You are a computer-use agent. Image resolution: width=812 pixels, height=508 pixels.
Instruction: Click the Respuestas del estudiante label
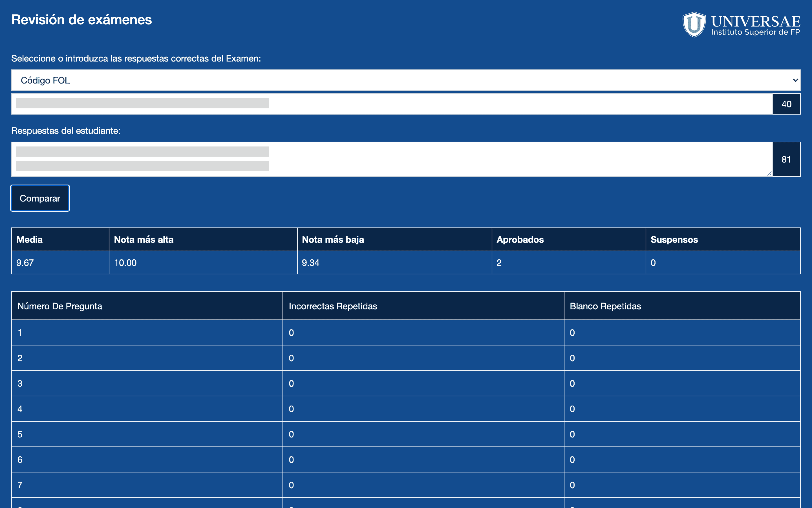click(66, 131)
